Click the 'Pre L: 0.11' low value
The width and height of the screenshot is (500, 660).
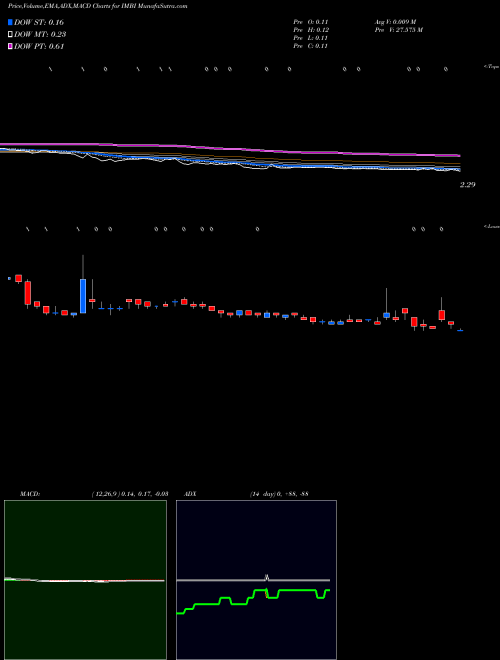(311, 38)
